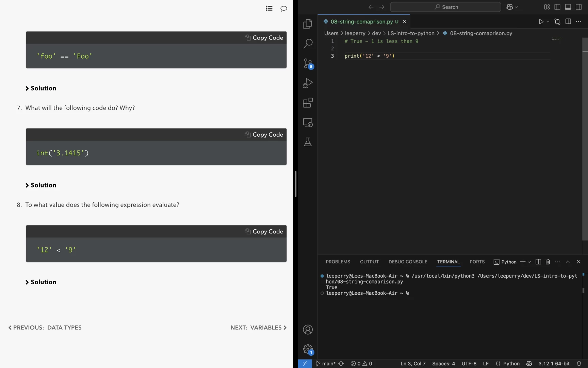
Task: Kill terminal using the trash icon
Action: pos(548,262)
